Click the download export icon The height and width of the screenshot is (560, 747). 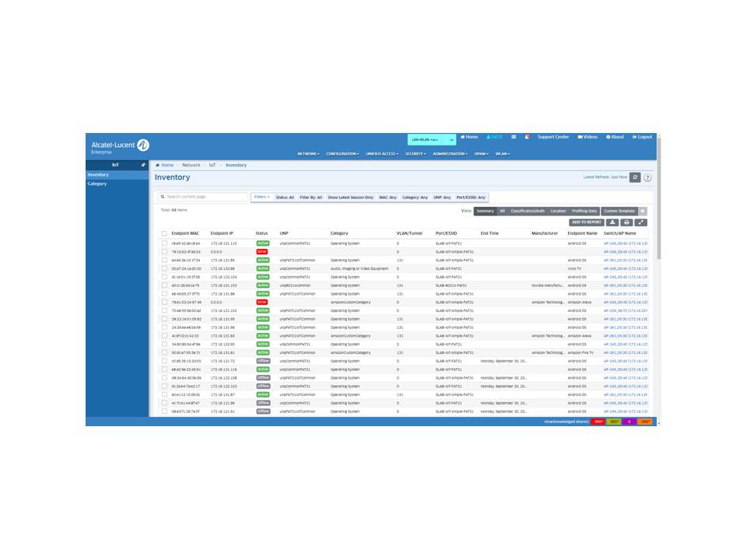coord(612,222)
